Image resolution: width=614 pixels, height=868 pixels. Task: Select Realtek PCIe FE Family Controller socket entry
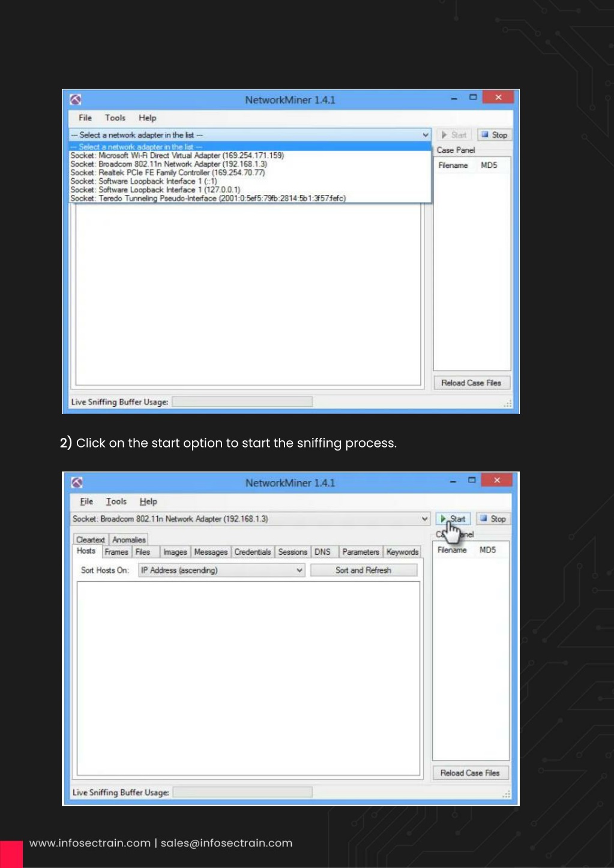coord(250,172)
